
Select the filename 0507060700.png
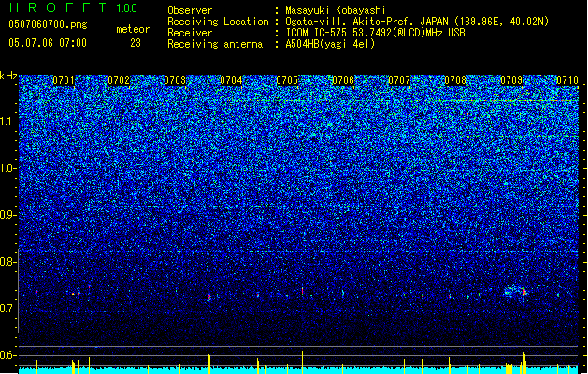48,24
